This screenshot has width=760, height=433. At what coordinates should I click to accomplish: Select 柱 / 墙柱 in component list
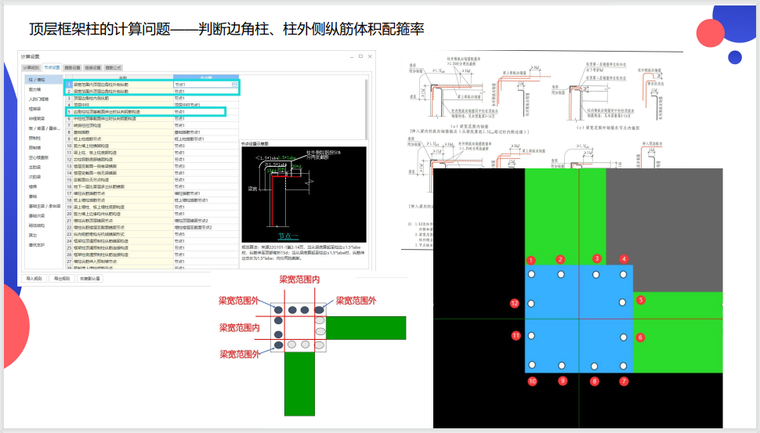click(x=38, y=79)
